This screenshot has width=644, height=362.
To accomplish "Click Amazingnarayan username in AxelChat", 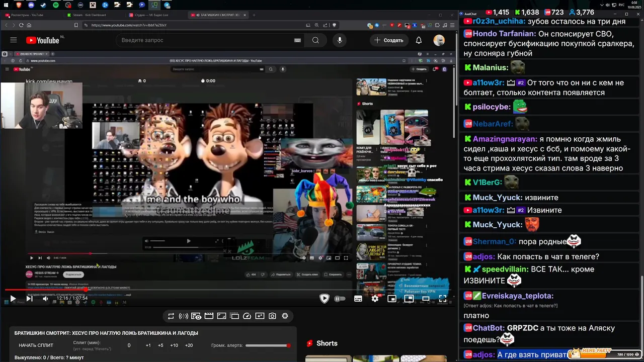I will (505, 139).
